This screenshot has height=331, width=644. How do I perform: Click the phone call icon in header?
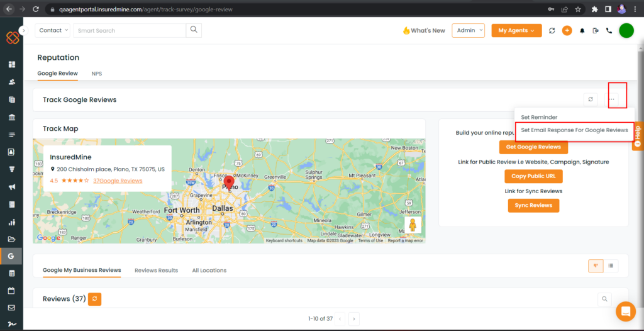click(609, 30)
